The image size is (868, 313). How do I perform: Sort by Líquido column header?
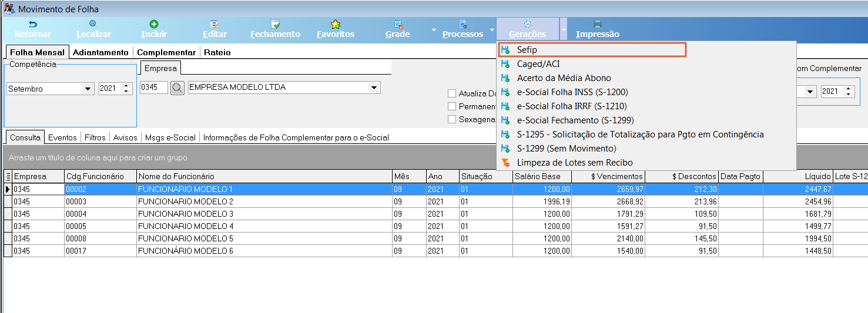pyautogui.click(x=798, y=176)
